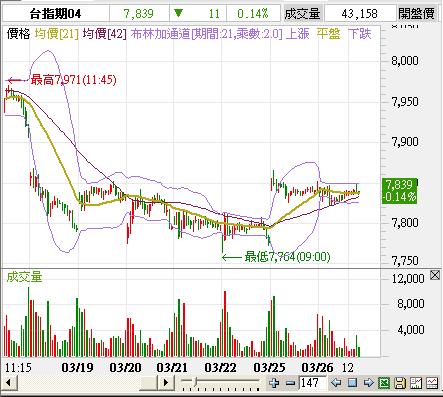Click the 8,000 price axis label
Image resolution: width=443 pixels, height=397 pixels.
click(405, 61)
